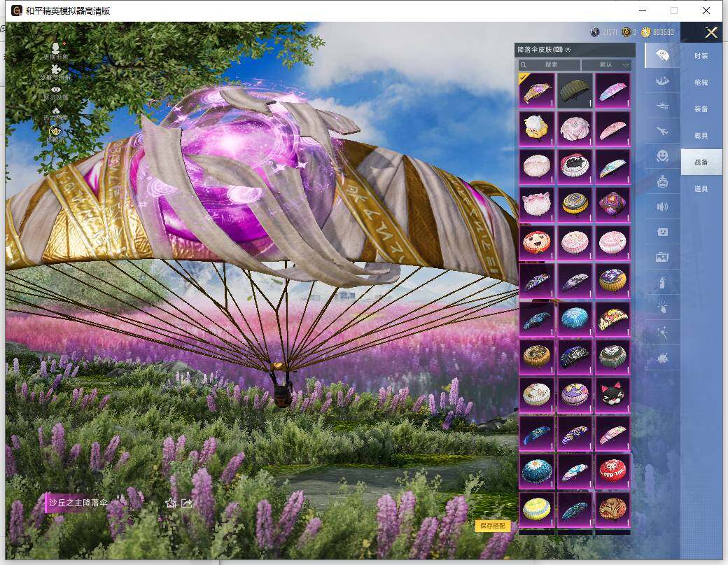Select the black-top round parachute with red trim
Viewport: 728px width, 565px height.
coord(575,167)
